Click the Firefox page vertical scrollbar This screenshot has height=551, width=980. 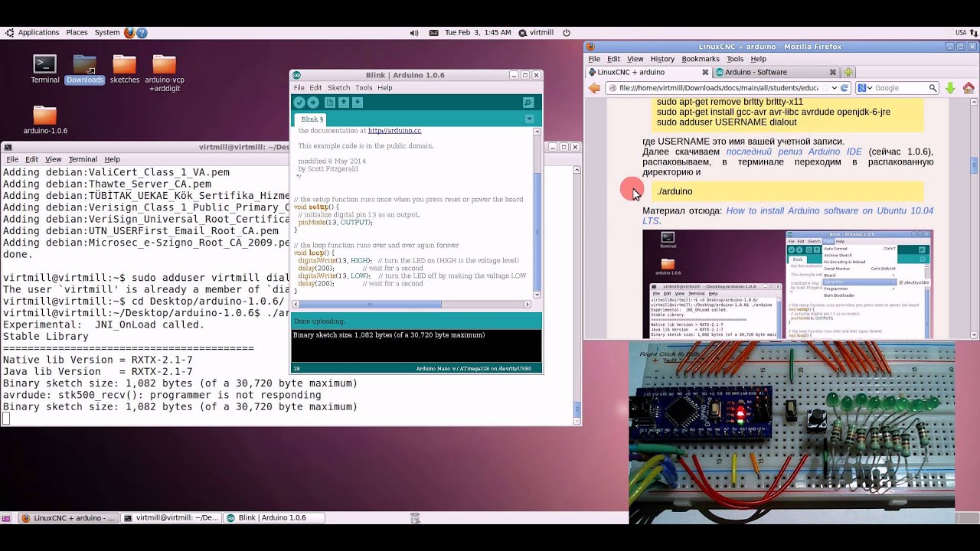tap(975, 218)
